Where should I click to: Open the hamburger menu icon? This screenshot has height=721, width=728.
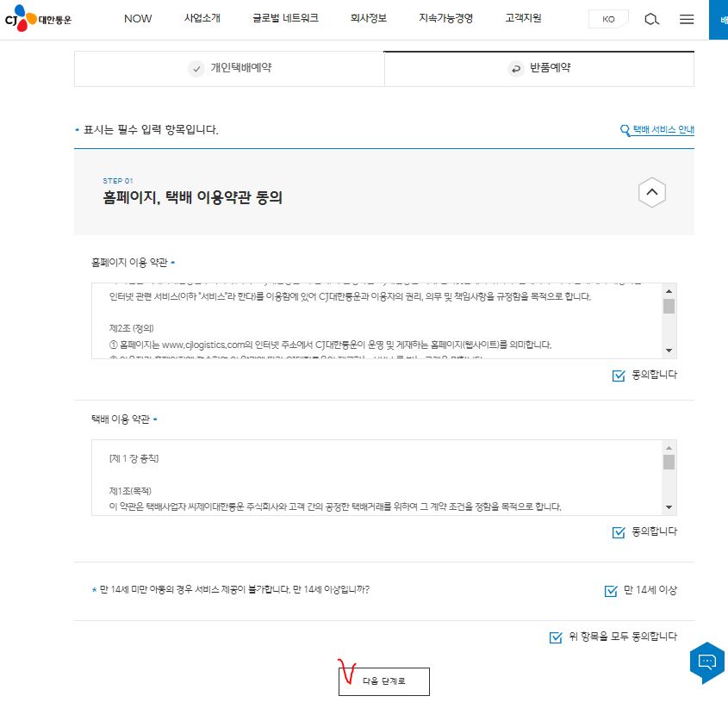(x=687, y=19)
